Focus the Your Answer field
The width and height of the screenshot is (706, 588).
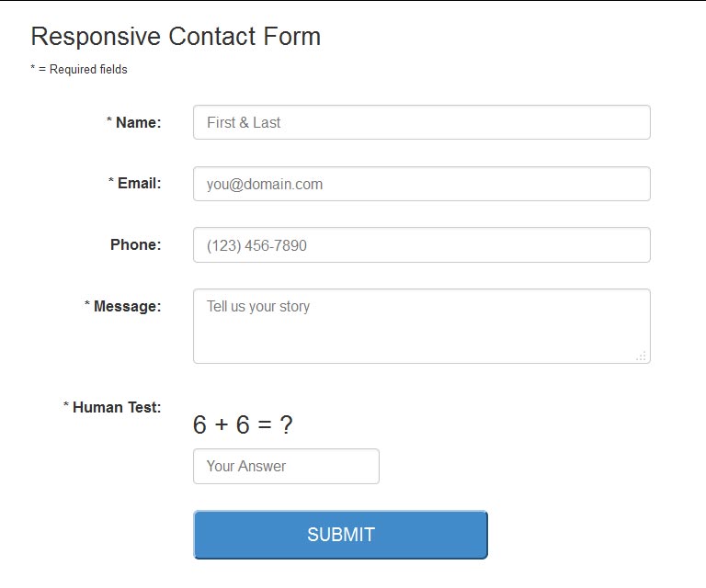coord(286,466)
